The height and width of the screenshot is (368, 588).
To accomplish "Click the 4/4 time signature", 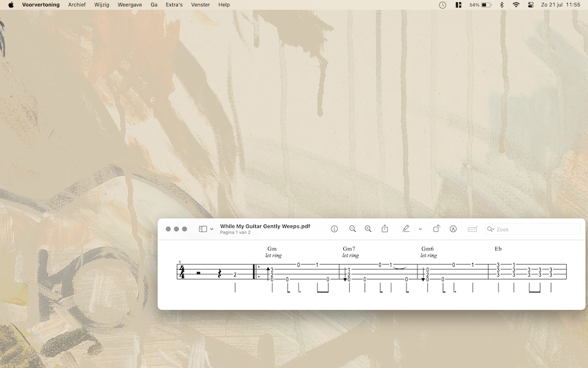I will [x=182, y=272].
